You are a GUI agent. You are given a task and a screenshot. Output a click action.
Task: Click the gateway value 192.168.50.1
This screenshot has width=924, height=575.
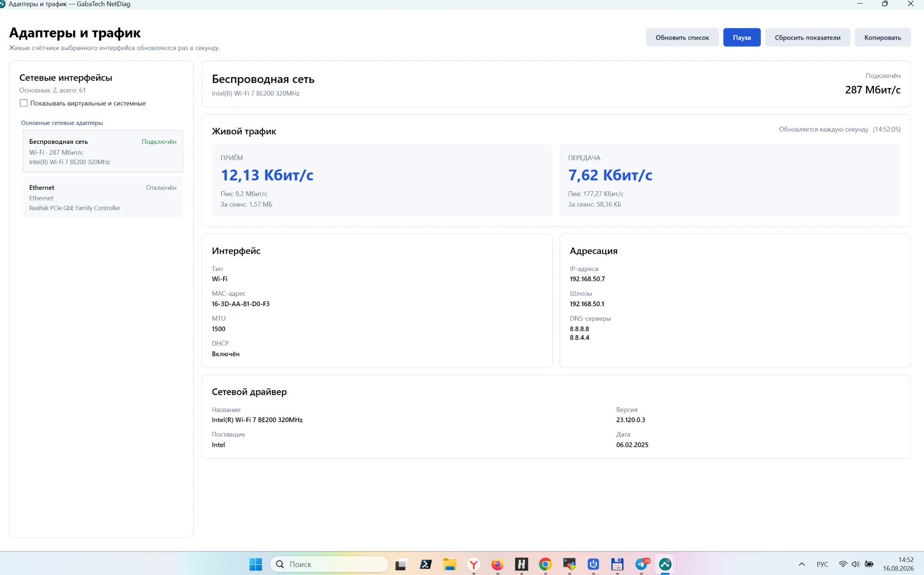(x=587, y=304)
